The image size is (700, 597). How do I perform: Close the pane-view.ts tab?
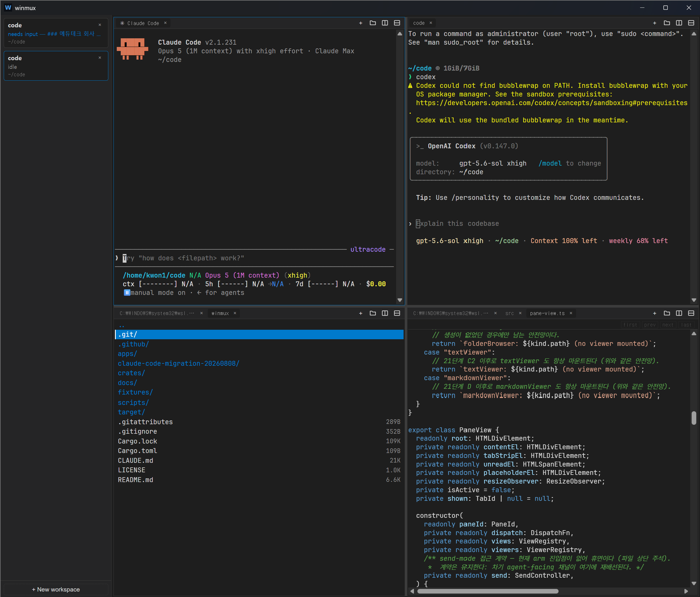[571, 313]
